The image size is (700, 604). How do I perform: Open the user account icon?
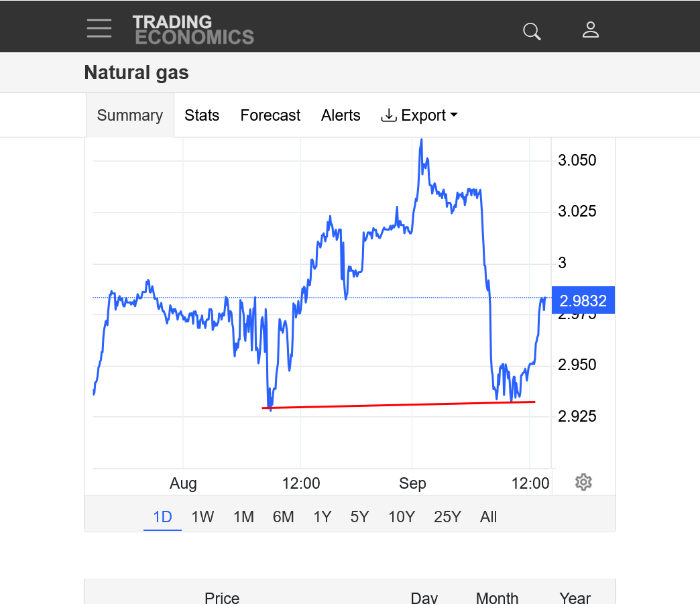click(591, 30)
